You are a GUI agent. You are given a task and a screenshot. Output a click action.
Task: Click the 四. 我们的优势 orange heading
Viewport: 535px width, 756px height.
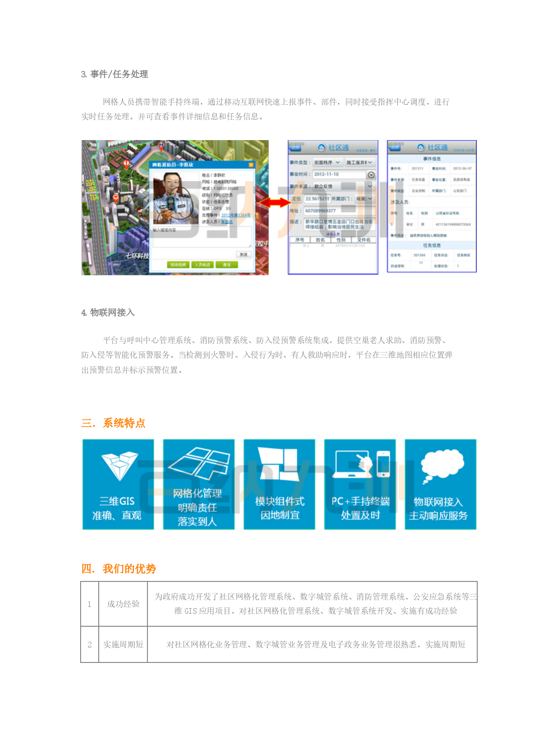pyautogui.click(x=119, y=569)
